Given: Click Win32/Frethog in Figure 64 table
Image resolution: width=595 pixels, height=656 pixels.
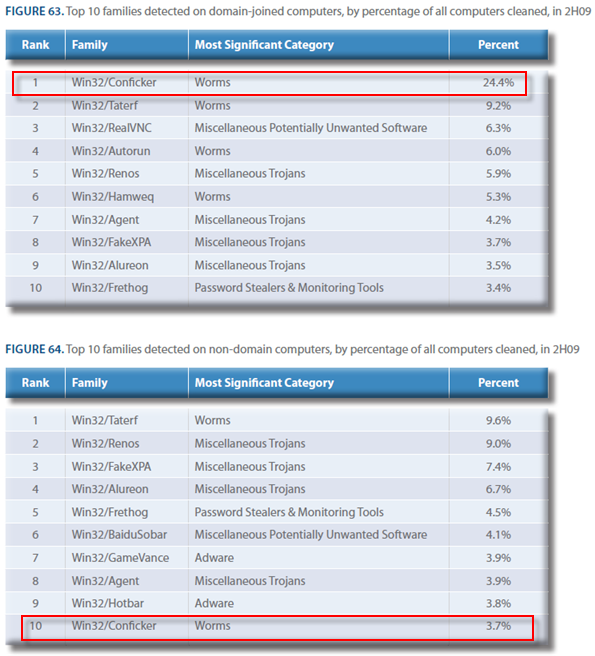Looking at the screenshot, I should coord(110,512).
